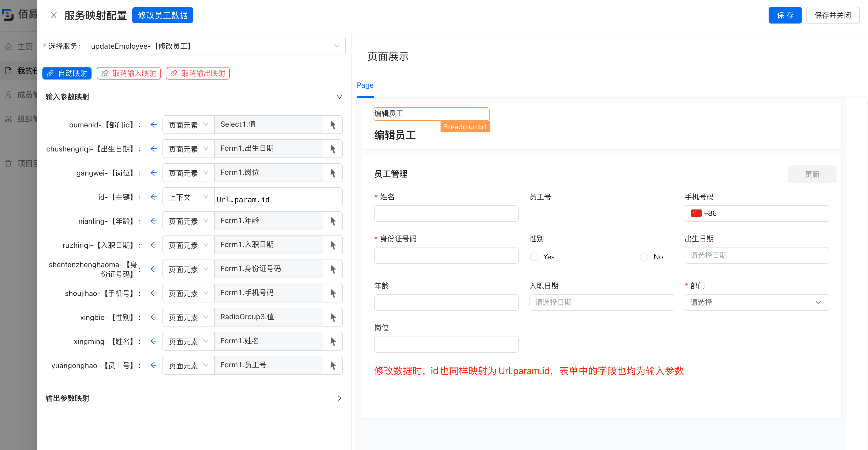Open the 上下文 dropdown for id row
The height and width of the screenshot is (450, 868).
click(x=188, y=197)
